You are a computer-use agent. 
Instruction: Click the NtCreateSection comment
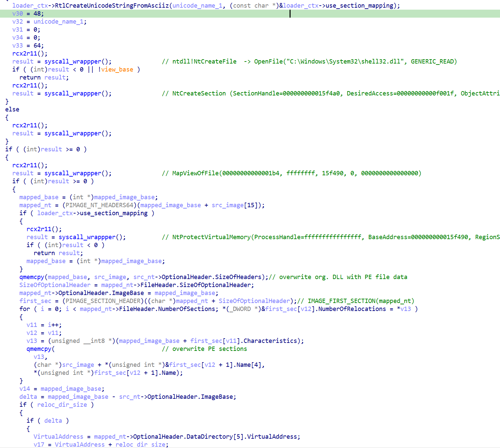click(x=331, y=93)
